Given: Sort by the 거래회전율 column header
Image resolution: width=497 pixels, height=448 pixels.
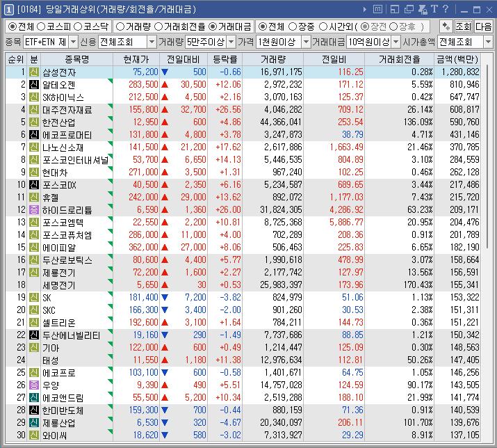Looking at the screenshot, I should [x=399, y=59].
